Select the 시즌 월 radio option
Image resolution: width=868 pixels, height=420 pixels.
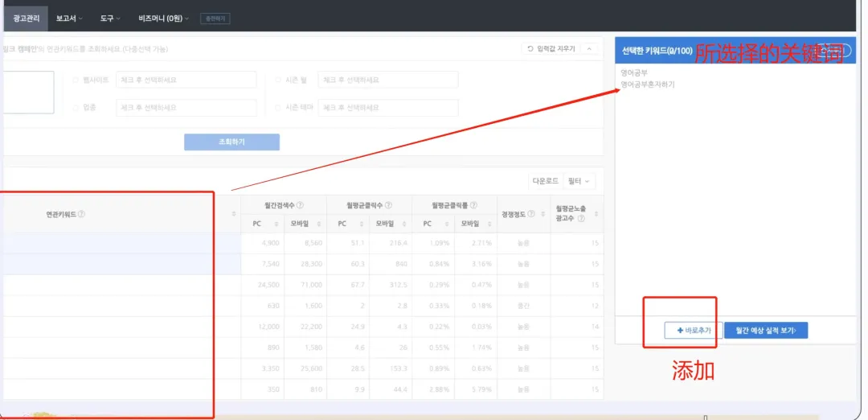click(278, 80)
